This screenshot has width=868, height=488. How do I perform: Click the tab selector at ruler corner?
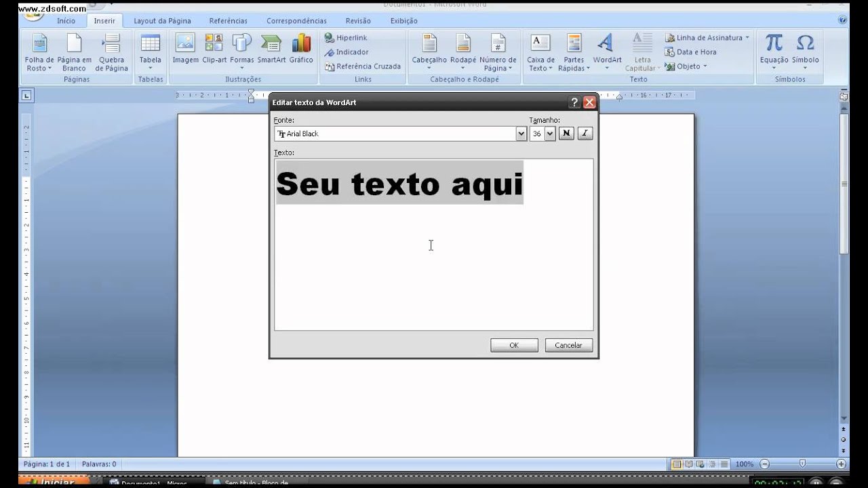(x=26, y=96)
